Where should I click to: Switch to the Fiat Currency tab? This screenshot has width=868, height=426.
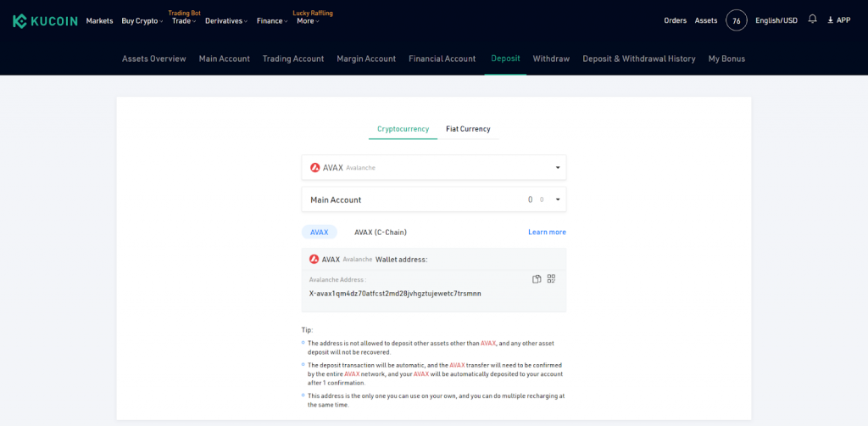[468, 129]
